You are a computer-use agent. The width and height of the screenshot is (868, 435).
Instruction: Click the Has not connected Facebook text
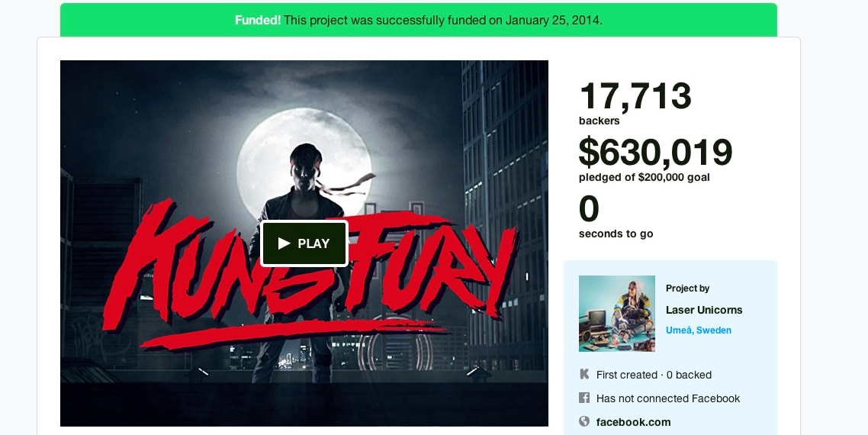pyautogui.click(x=668, y=398)
